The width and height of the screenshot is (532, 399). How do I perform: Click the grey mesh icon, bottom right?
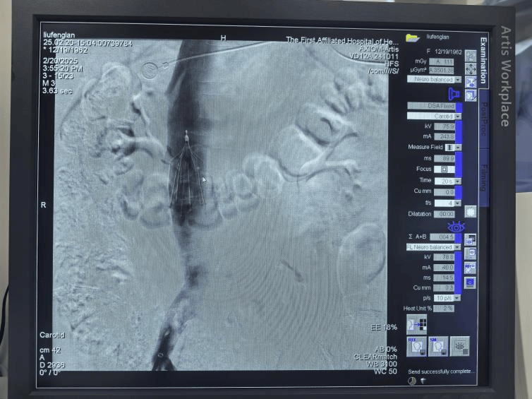(x=460, y=346)
